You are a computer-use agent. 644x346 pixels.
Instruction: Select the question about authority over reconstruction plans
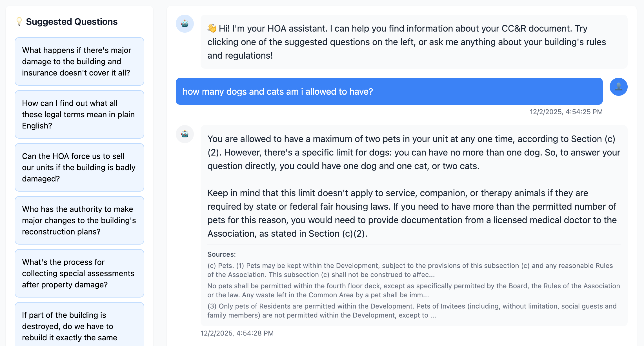click(x=79, y=220)
